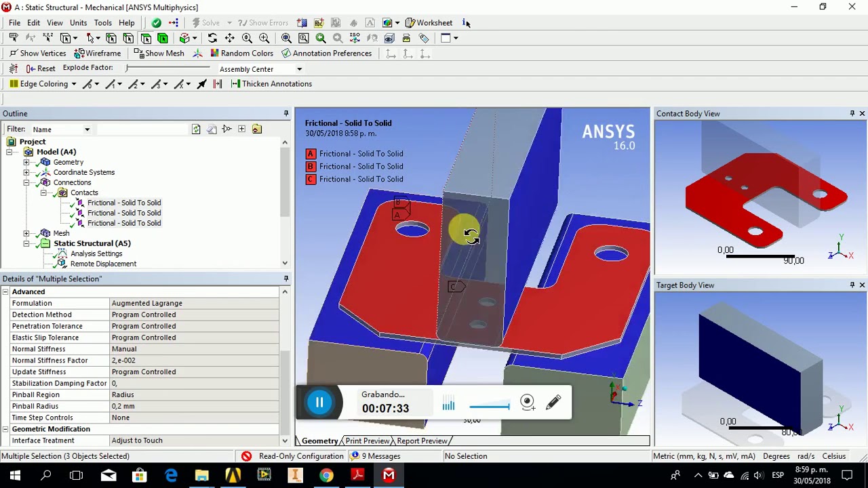
Task: Select the Edge selection filter
Action: 128,38
